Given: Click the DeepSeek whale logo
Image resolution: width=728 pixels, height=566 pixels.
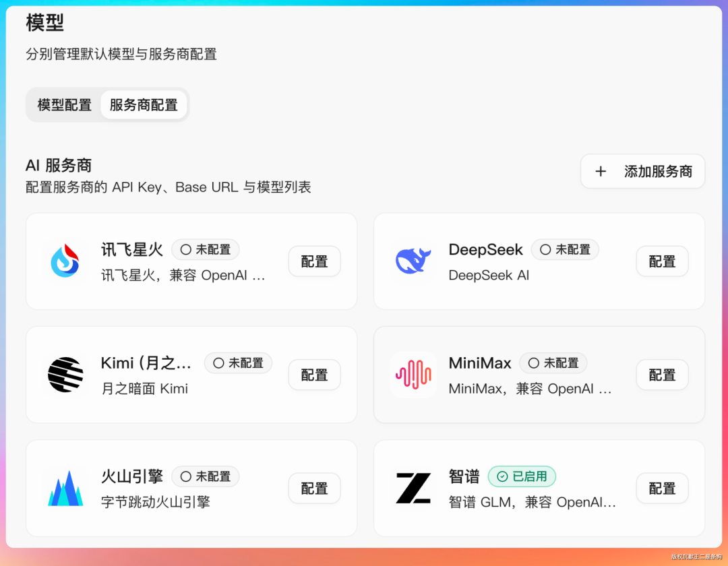Looking at the screenshot, I should pyautogui.click(x=413, y=261).
